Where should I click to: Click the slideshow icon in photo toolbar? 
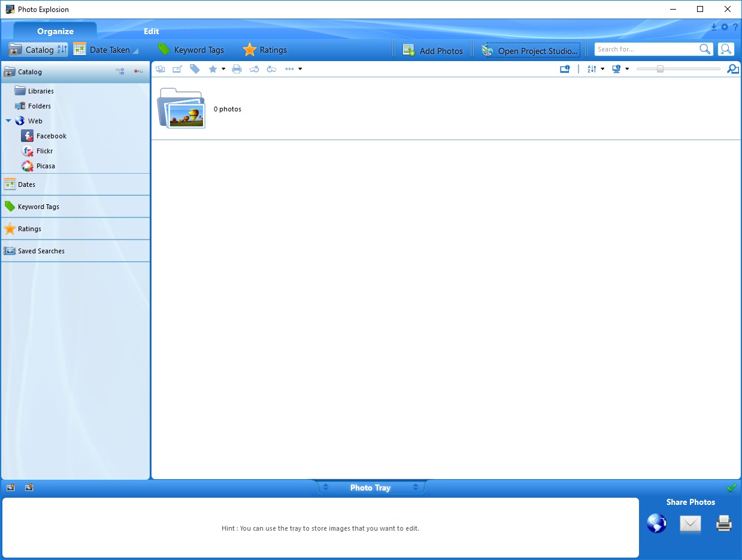click(x=160, y=69)
